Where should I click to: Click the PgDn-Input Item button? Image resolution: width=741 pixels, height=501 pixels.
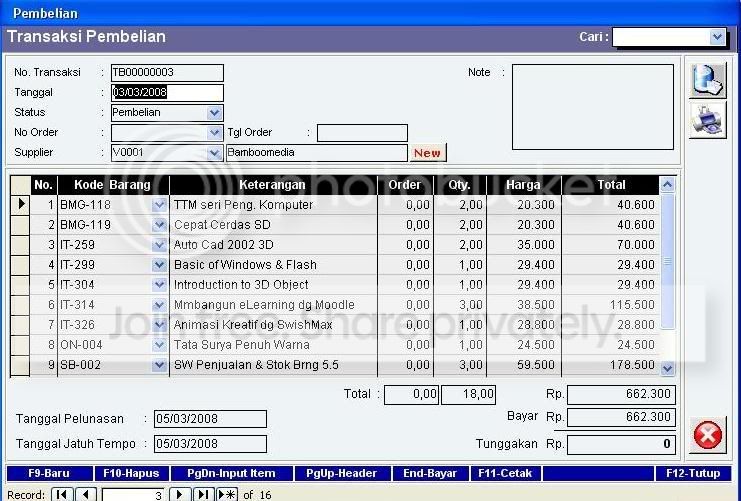[x=231, y=473]
